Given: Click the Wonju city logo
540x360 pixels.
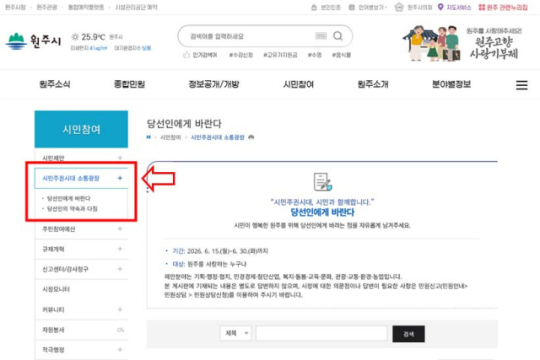Looking at the screenshot, I should point(33,41).
